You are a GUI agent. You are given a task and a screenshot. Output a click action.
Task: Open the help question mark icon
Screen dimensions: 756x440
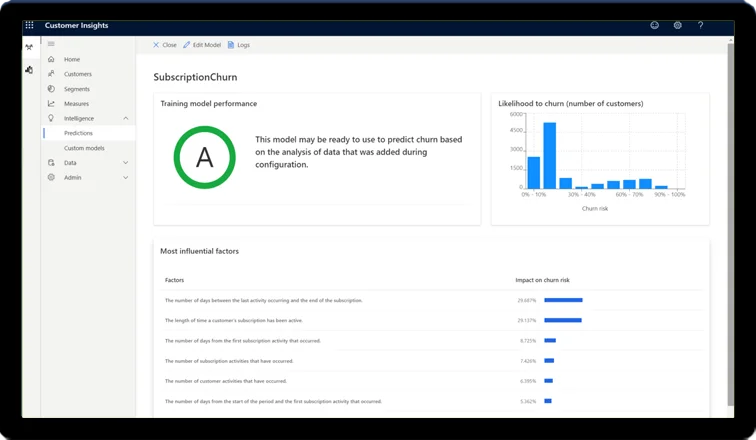[x=701, y=25]
